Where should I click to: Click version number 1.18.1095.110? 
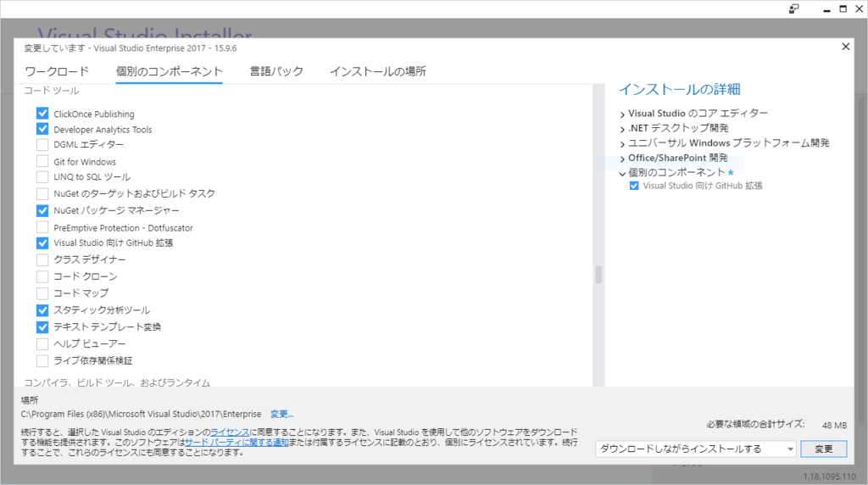click(829, 477)
